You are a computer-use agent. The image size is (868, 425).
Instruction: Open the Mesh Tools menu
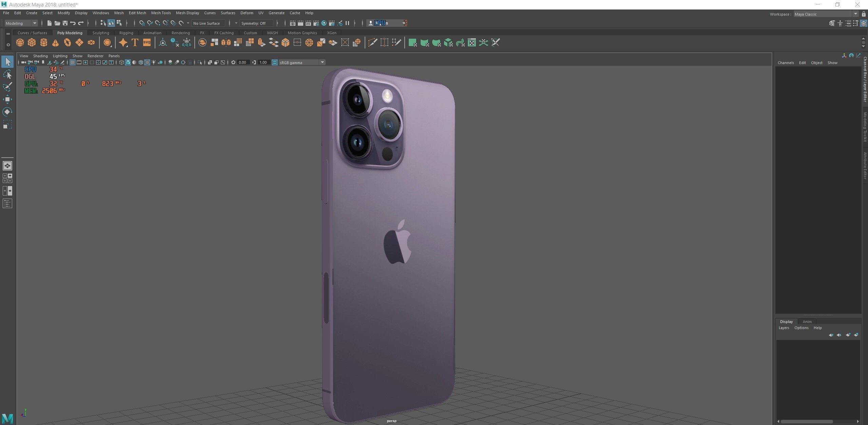[161, 13]
